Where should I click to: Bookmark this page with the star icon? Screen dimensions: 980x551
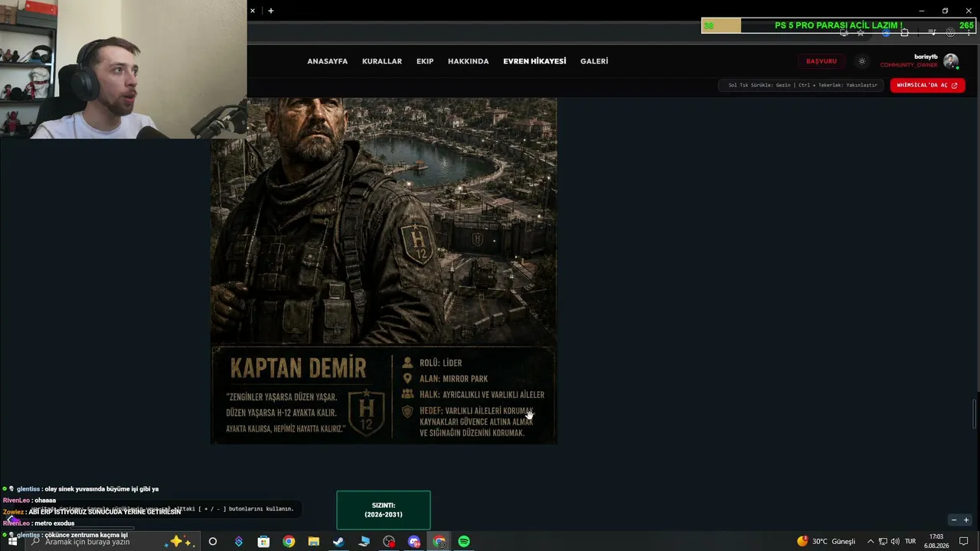[861, 33]
